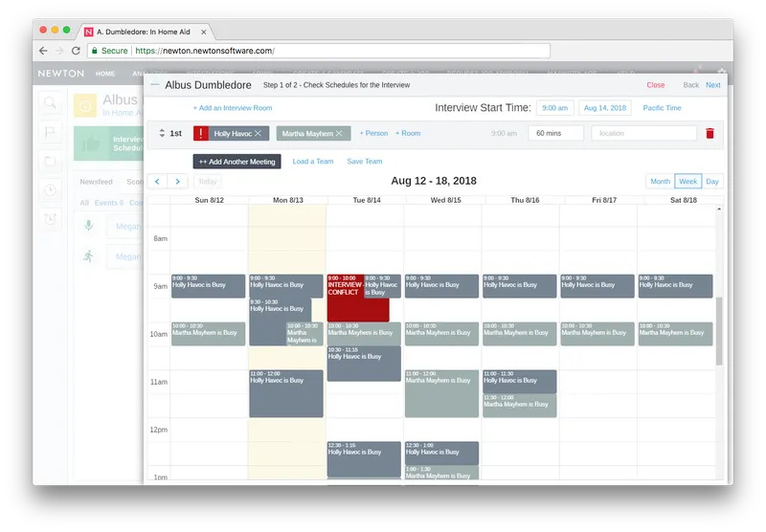Change the Pacific Time timezone
This screenshot has width=766, height=532.
662,108
